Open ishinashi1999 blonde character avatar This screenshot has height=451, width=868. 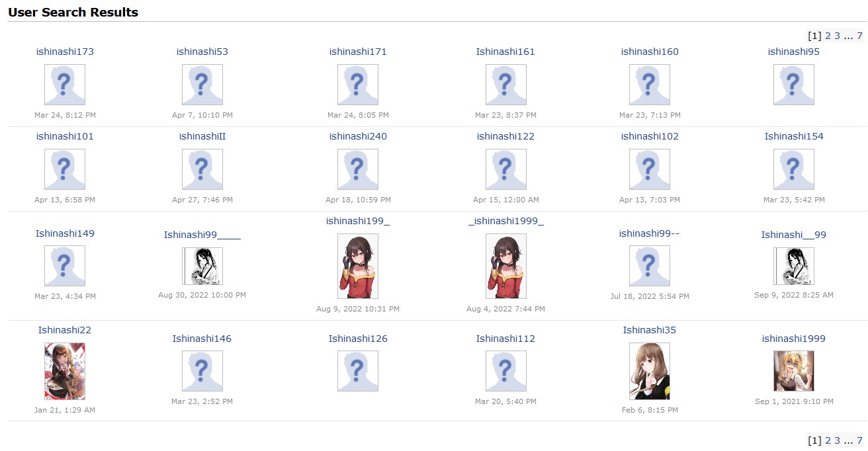tap(794, 371)
